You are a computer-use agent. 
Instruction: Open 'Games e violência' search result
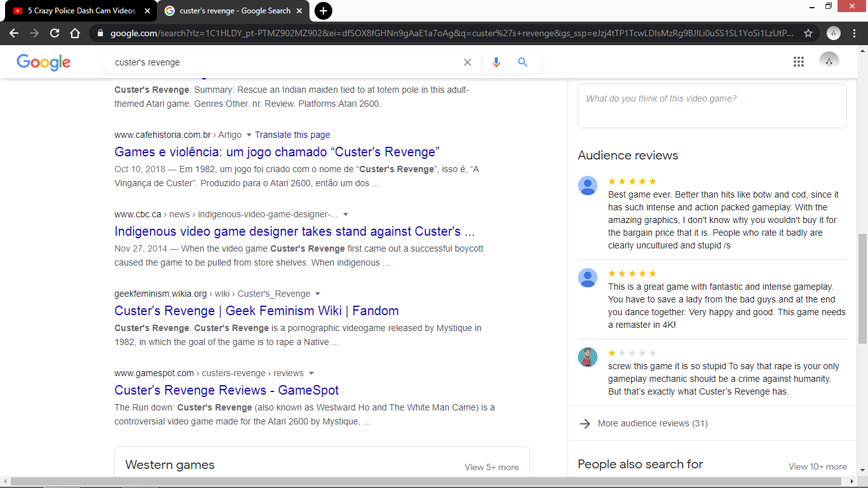tap(277, 152)
